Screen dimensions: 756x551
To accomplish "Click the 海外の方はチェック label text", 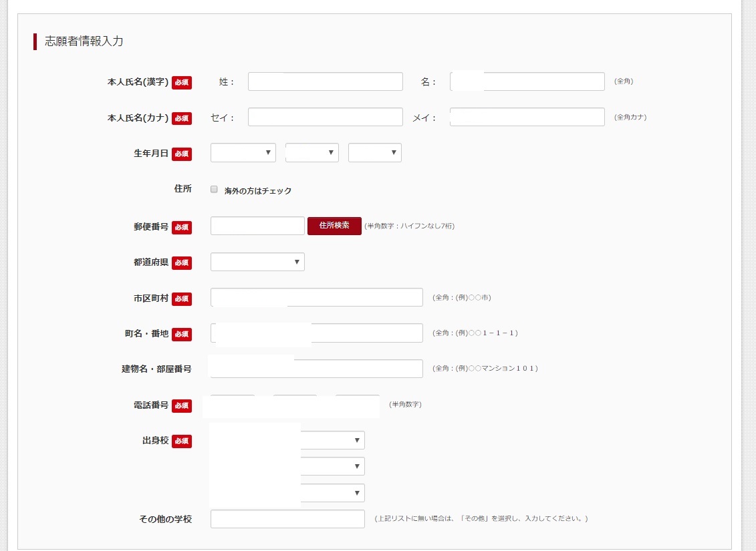I will pyautogui.click(x=258, y=191).
